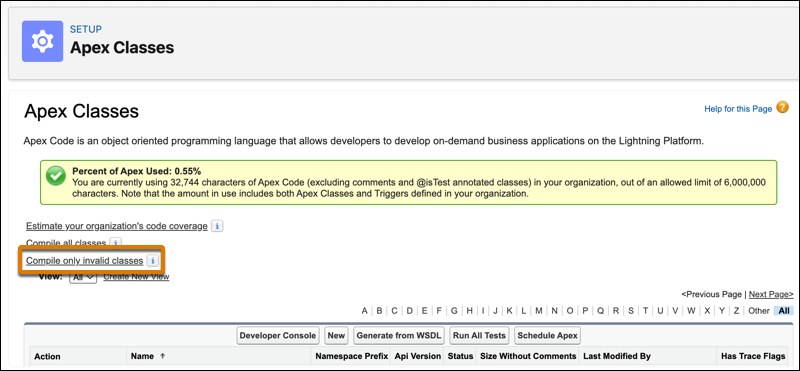Click the New button
Screen dimensions: 800x371
pyautogui.click(x=336, y=336)
